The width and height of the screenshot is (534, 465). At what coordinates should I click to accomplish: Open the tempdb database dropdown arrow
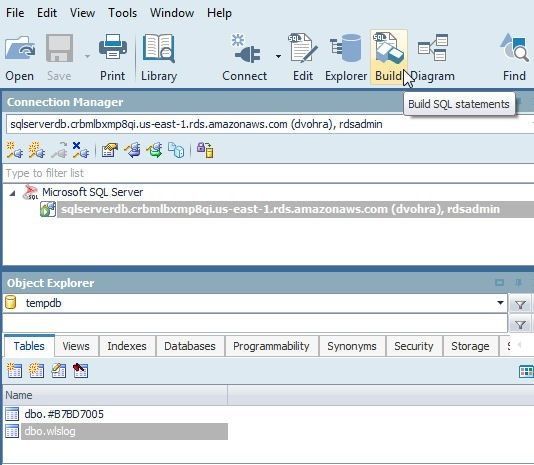[x=500, y=303]
